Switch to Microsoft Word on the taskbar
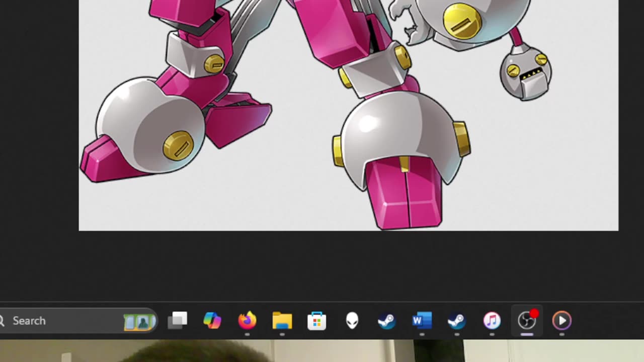 pos(422,320)
